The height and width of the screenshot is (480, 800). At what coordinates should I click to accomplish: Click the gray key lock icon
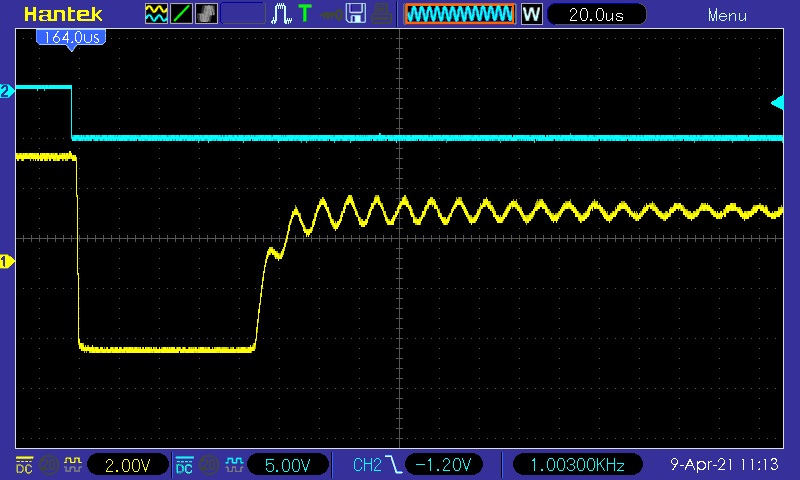(x=329, y=14)
